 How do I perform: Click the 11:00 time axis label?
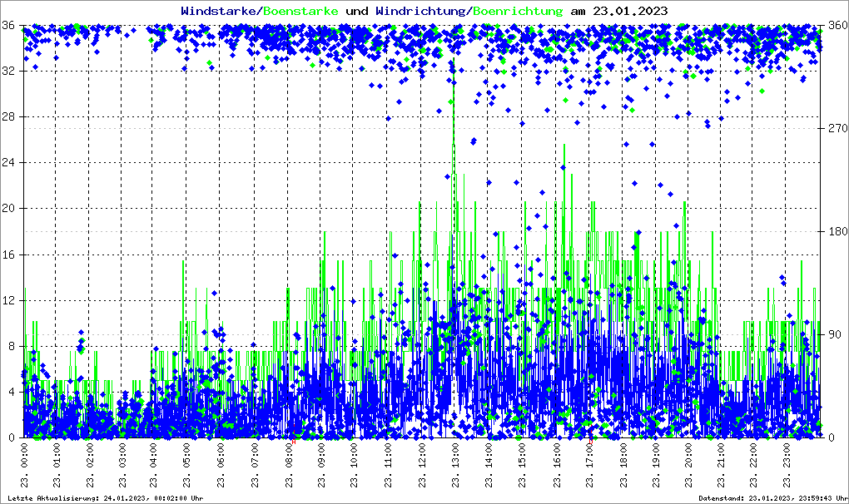388,465
